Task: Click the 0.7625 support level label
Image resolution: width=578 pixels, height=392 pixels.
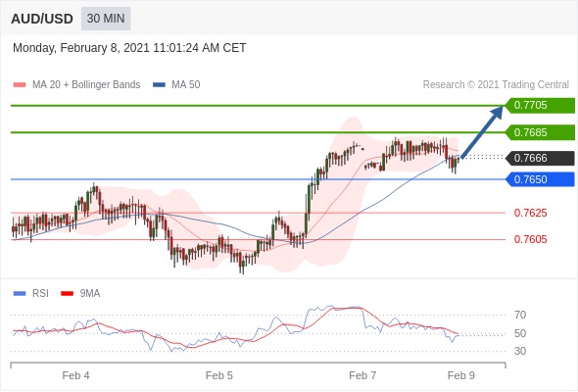Action: click(x=530, y=213)
